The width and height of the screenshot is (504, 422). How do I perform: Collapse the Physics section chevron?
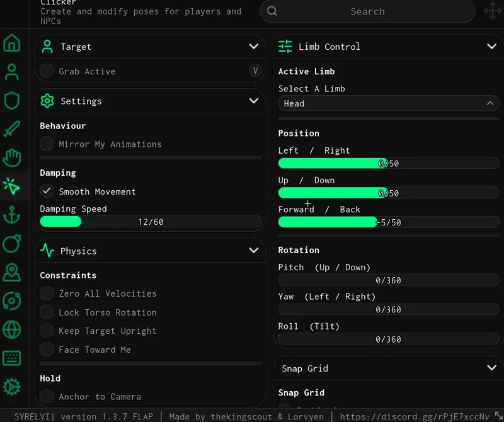tap(254, 251)
